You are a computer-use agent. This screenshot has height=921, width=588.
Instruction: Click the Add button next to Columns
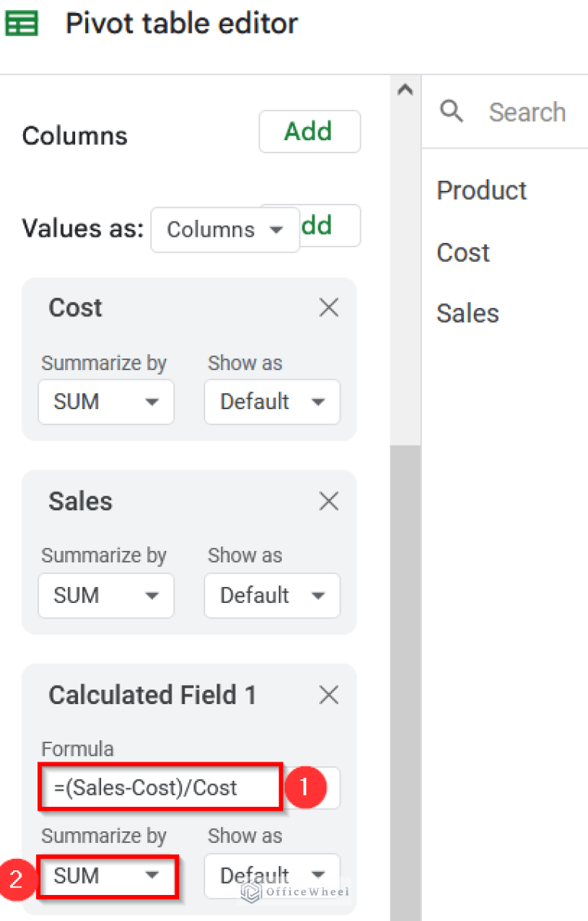point(309,131)
